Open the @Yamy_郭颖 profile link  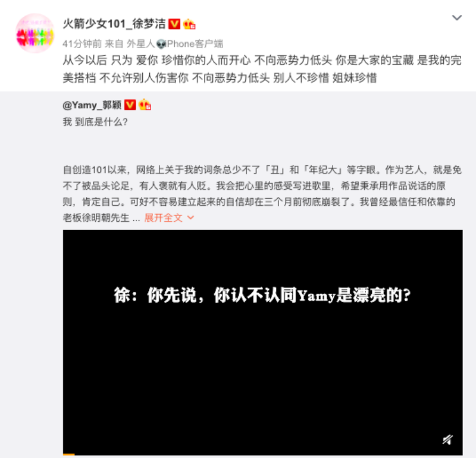tap(92, 105)
